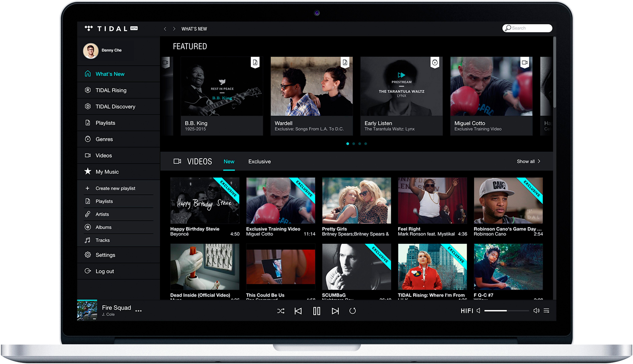Viewport: 633px width, 364px height.
Task: Pause the current track
Action: pyautogui.click(x=317, y=311)
